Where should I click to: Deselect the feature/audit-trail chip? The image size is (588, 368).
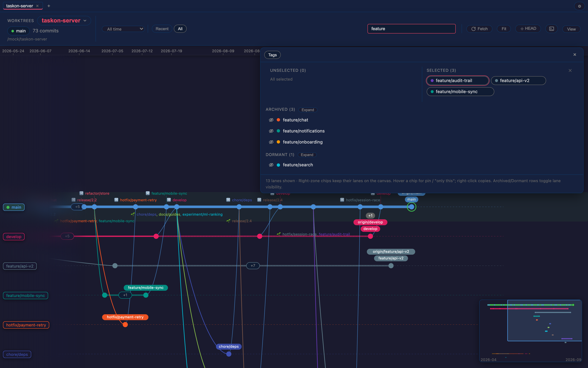pyautogui.click(x=457, y=81)
